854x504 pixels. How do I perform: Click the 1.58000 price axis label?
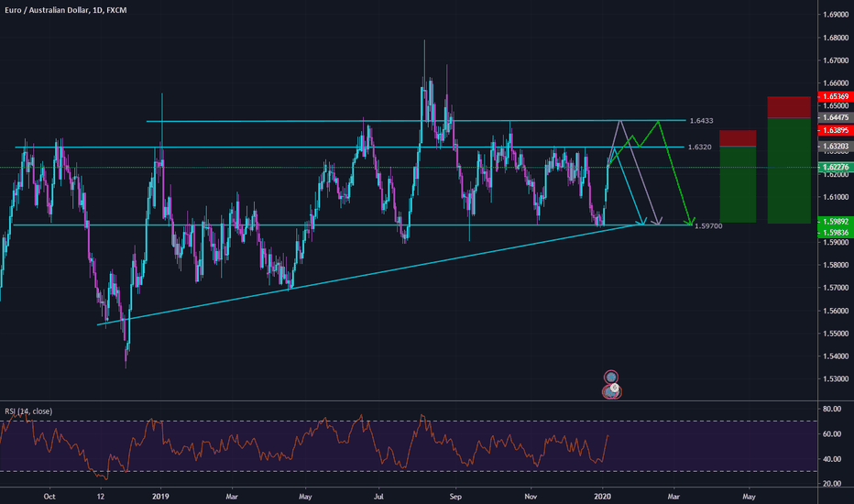point(836,266)
